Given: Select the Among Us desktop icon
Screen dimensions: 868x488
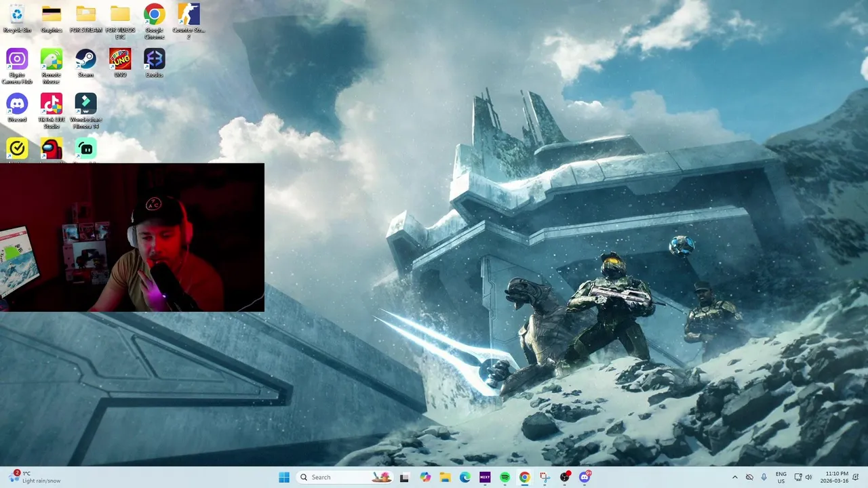Looking at the screenshot, I should point(52,149).
